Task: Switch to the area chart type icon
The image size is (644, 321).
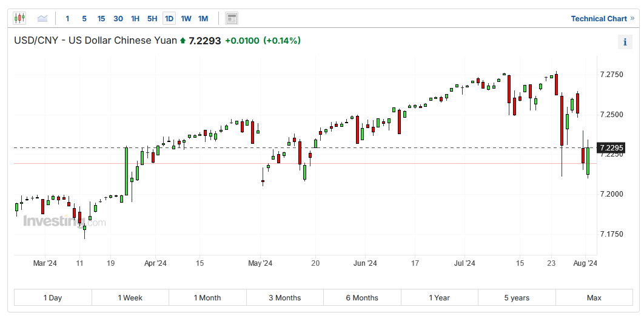Action: coord(42,18)
